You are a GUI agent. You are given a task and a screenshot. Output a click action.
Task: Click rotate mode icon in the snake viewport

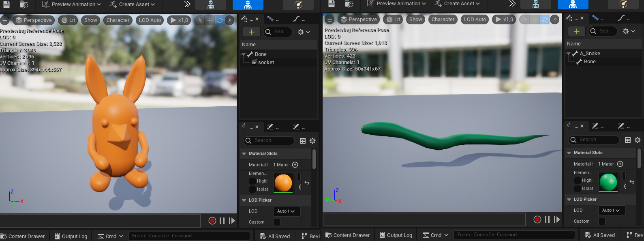(x=544, y=19)
